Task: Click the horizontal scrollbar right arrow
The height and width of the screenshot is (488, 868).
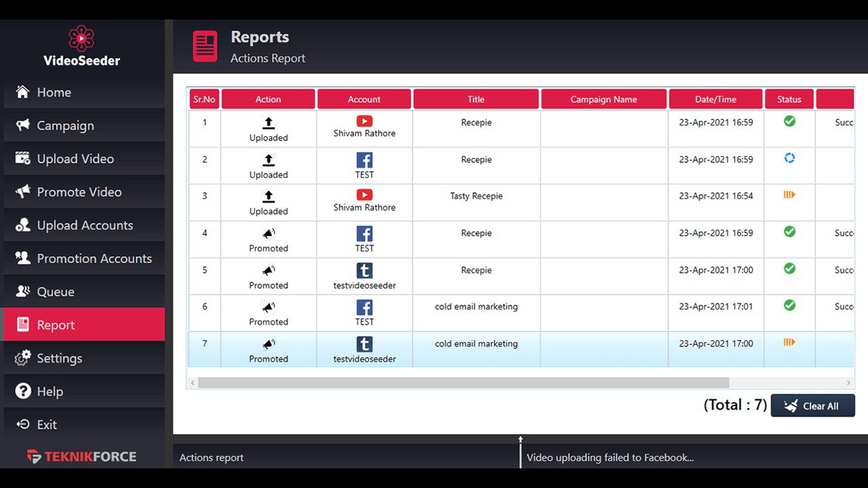Action: (848, 383)
